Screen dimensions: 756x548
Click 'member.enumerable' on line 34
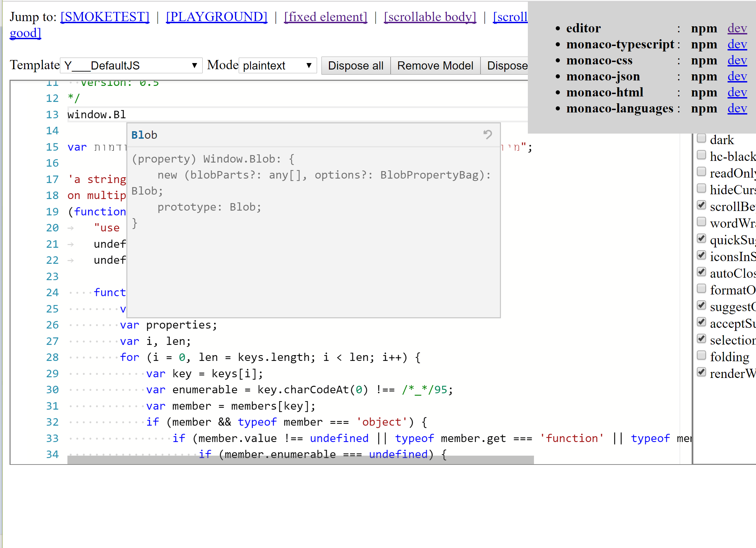coord(280,454)
